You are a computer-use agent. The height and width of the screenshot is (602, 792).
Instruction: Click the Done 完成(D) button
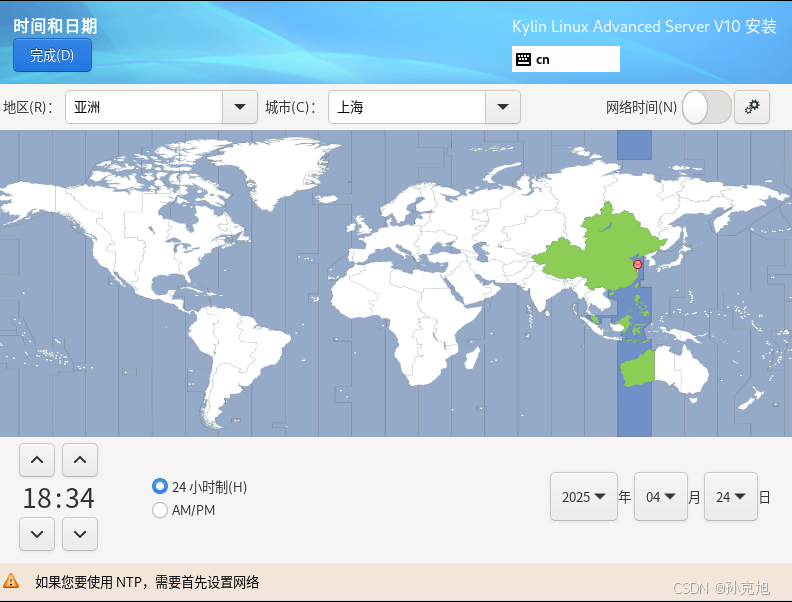pos(52,55)
